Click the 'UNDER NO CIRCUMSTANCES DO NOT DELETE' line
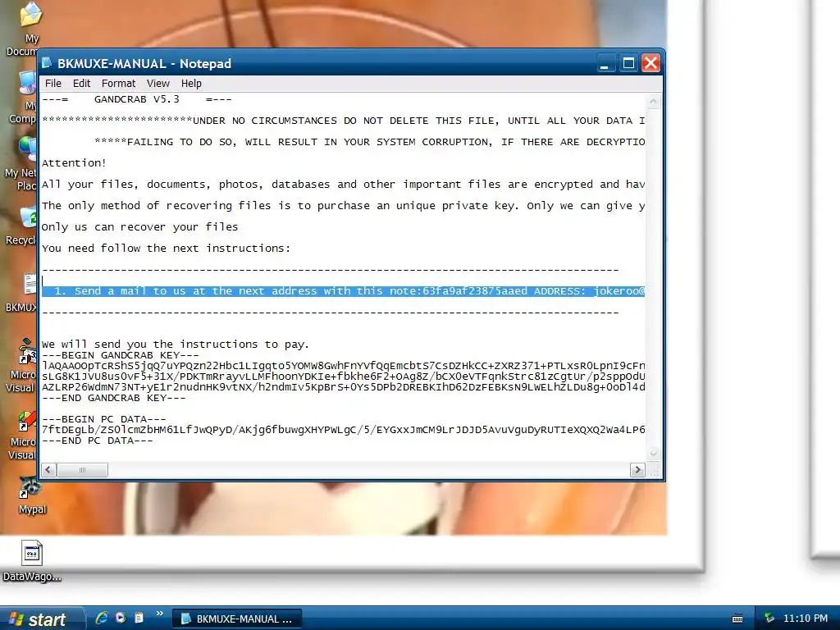 (344, 121)
